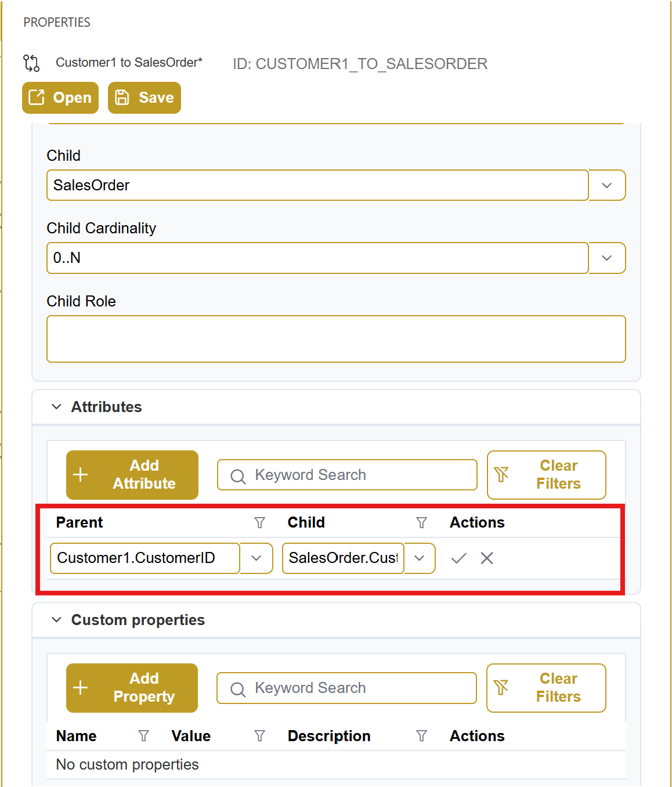Filter the Description column in Custom properties
Screen dimensions: 672x787
coord(421,736)
